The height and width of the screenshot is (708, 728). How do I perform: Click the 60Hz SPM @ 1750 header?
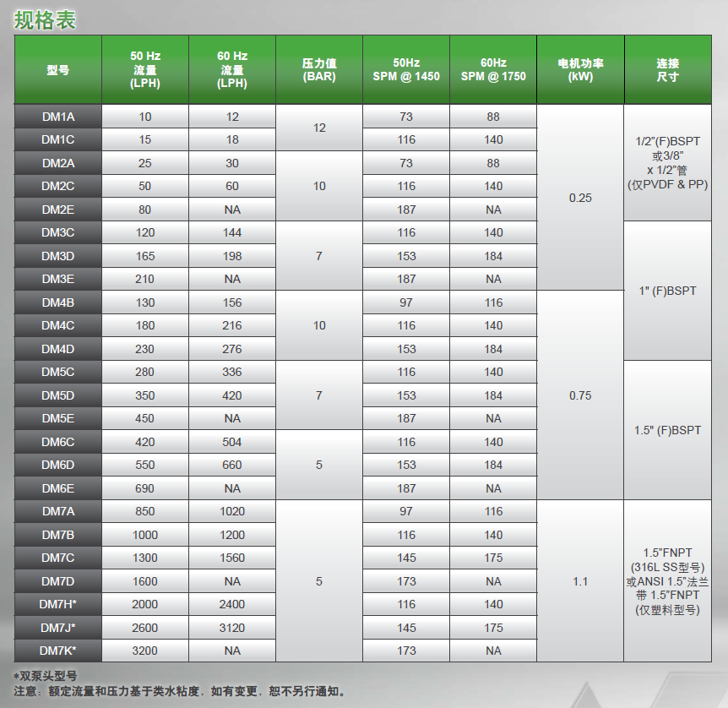[493, 69]
